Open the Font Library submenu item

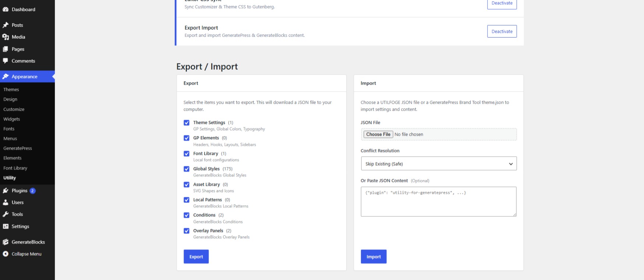pyautogui.click(x=15, y=168)
